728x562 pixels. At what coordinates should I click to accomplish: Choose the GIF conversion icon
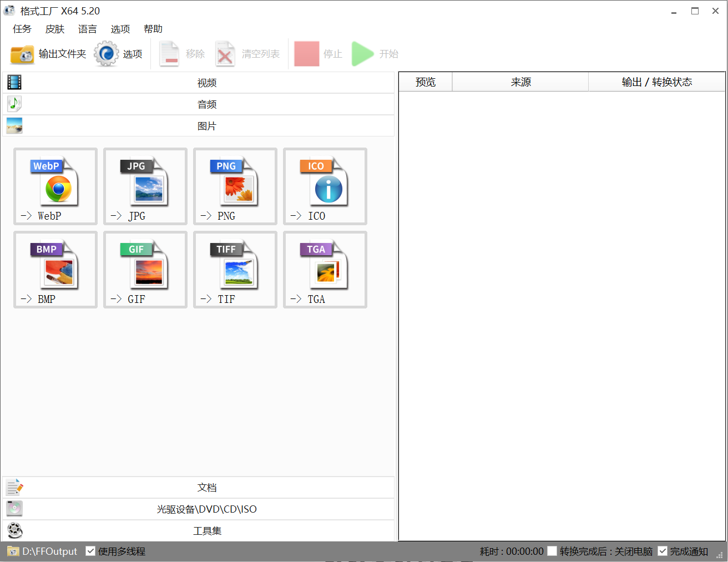coord(145,270)
